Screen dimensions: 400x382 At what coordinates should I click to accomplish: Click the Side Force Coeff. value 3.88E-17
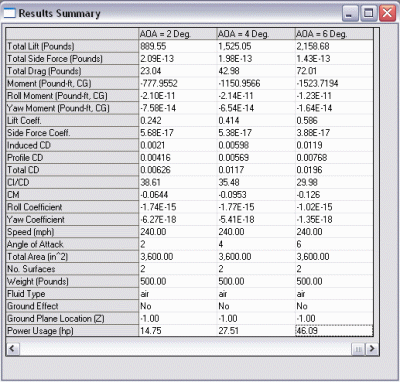pos(334,133)
